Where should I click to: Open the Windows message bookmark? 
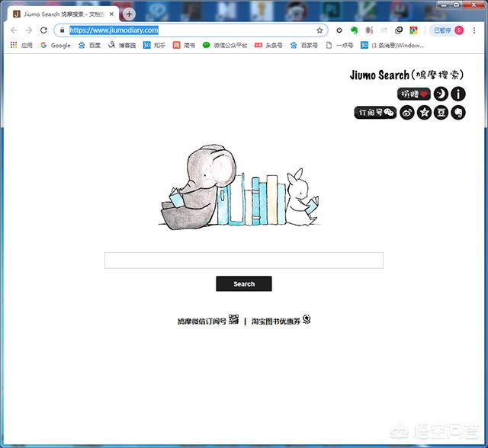click(393, 46)
